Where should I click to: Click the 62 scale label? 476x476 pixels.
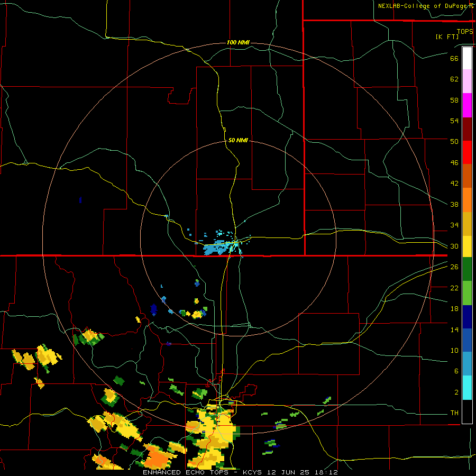(x=454, y=79)
